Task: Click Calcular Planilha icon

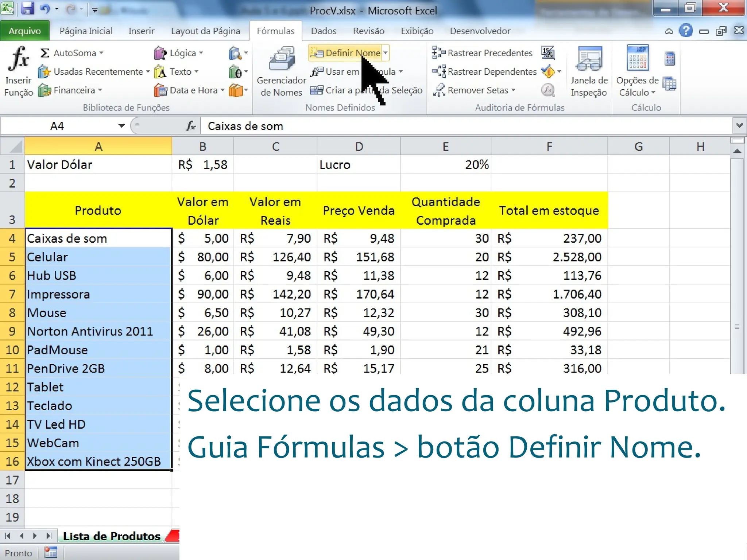Action: (x=670, y=84)
